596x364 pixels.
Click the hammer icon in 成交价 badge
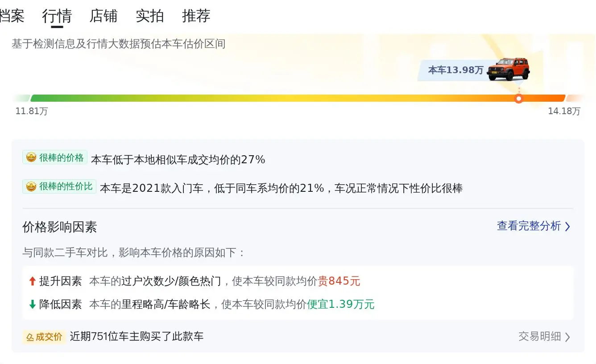coord(30,337)
